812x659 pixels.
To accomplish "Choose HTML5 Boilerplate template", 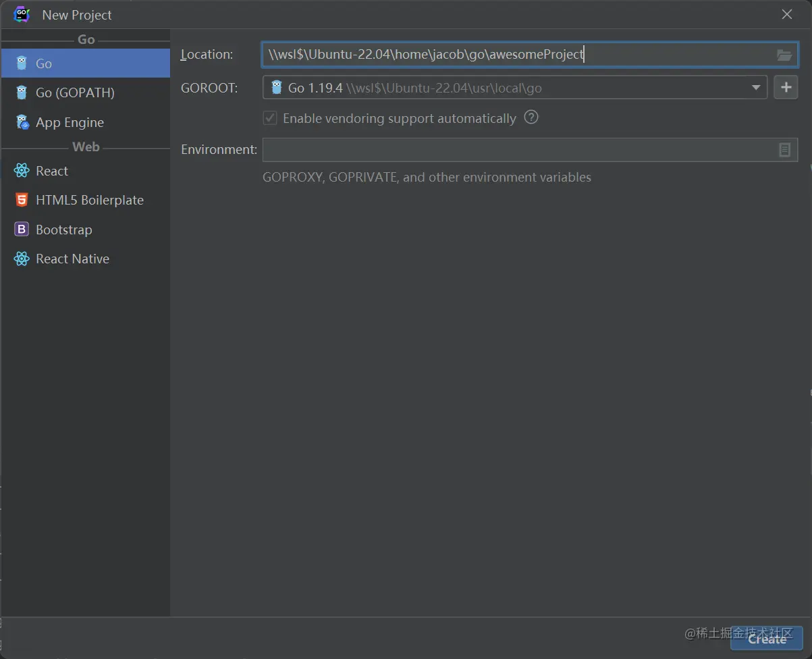I will [85, 200].
